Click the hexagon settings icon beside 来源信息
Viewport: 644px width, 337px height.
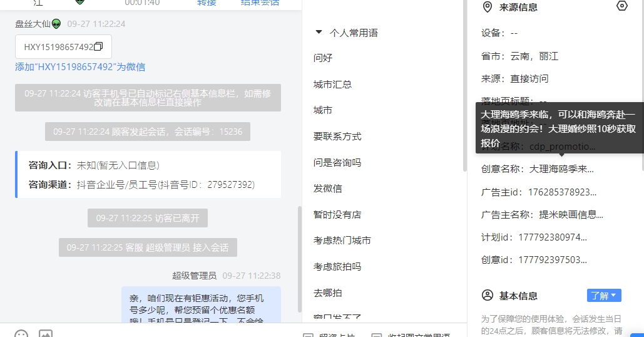tap(622, 6)
